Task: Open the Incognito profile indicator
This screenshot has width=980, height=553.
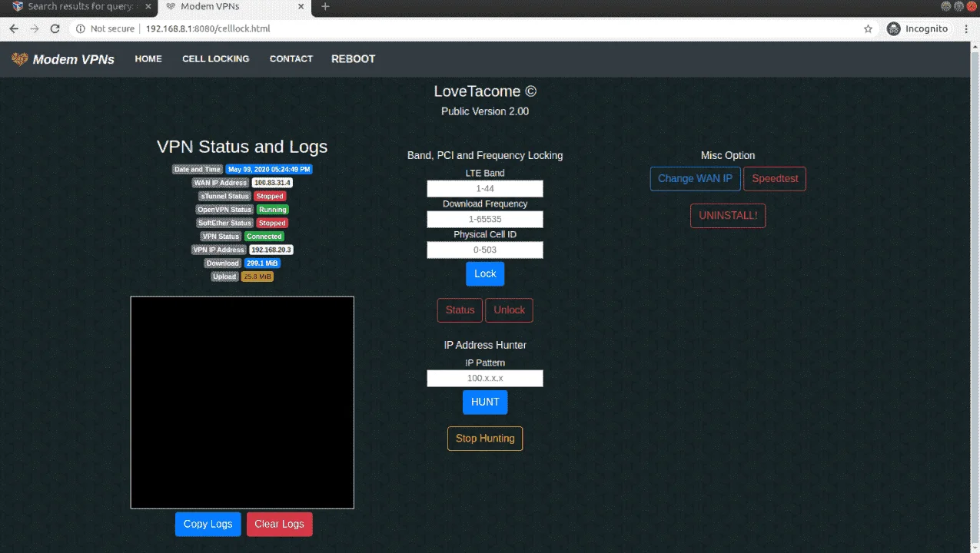Action: [x=918, y=28]
